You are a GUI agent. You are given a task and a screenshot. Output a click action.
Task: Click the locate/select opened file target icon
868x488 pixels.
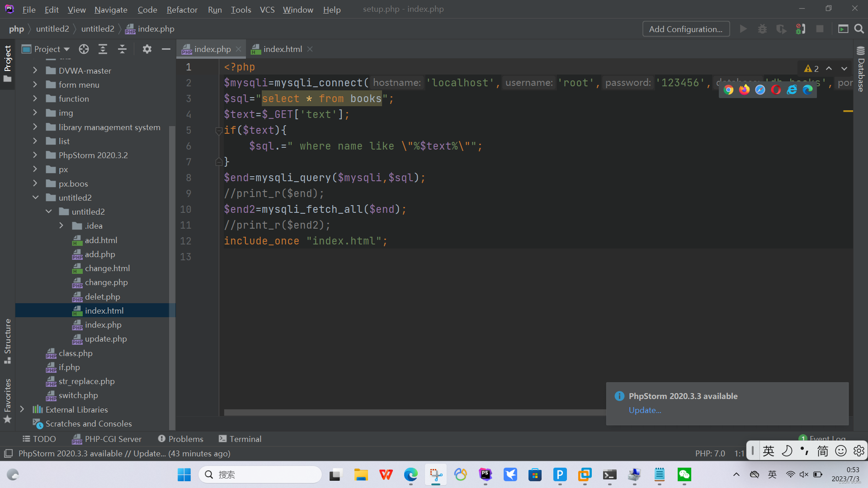[x=84, y=49]
